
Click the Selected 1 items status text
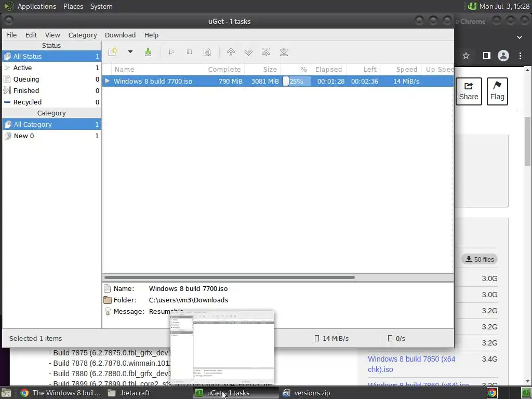(x=36, y=338)
